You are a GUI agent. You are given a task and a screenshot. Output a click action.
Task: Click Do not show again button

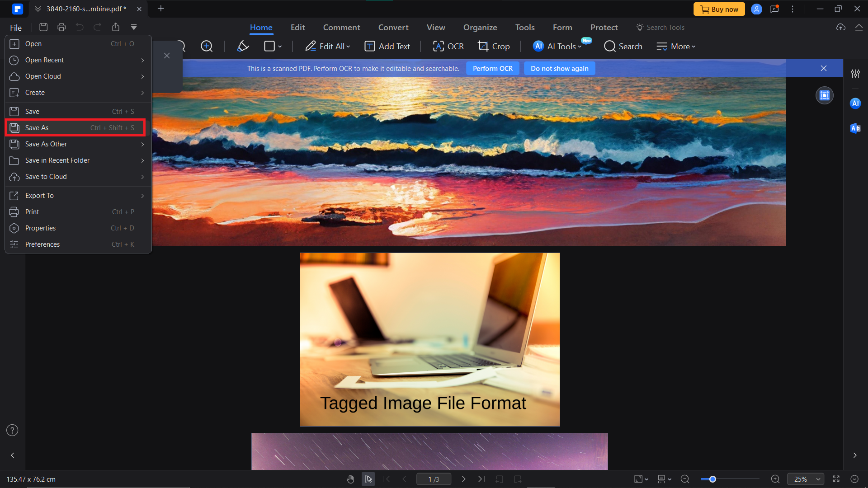click(559, 69)
